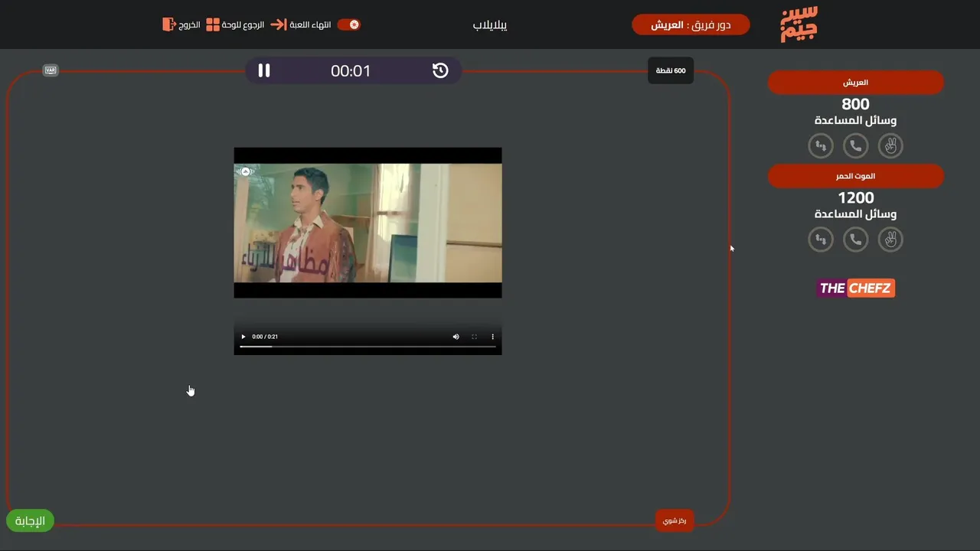This screenshot has width=980, height=551.
Task: Select the العريش team name bar
Action: pos(856,83)
